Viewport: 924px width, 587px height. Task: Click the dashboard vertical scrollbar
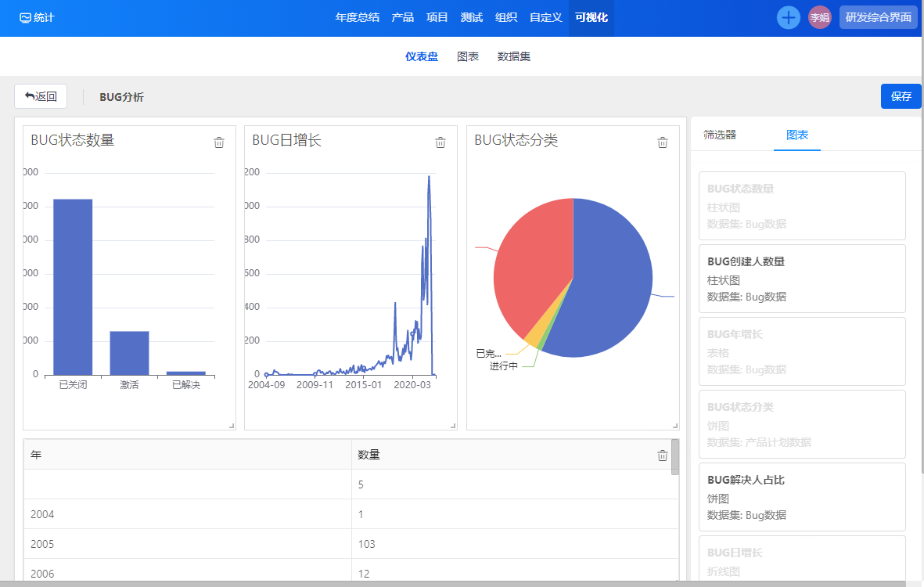pyautogui.click(x=675, y=457)
